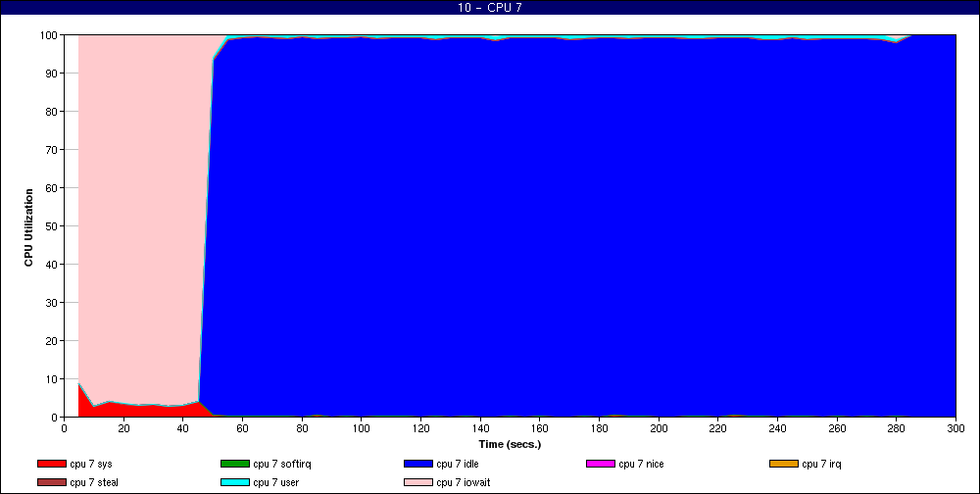Click the '10 - CPU 7' chart title
The image size is (980, 494).
click(x=489, y=8)
